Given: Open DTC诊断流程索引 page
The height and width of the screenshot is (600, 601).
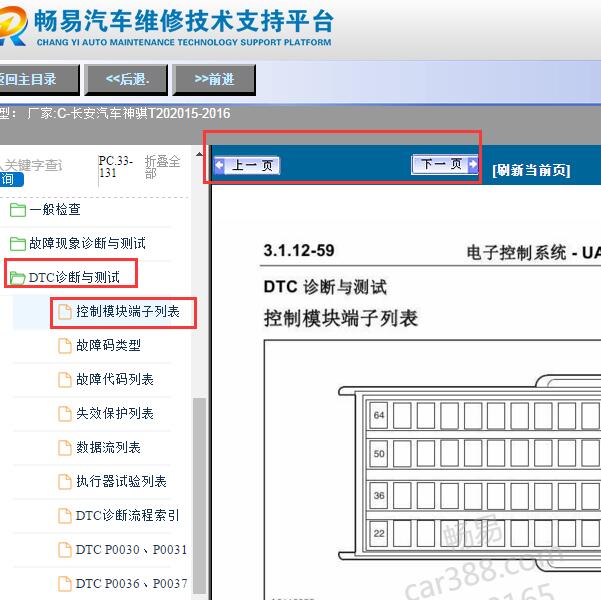Looking at the screenshot, I should click(128, 515).
